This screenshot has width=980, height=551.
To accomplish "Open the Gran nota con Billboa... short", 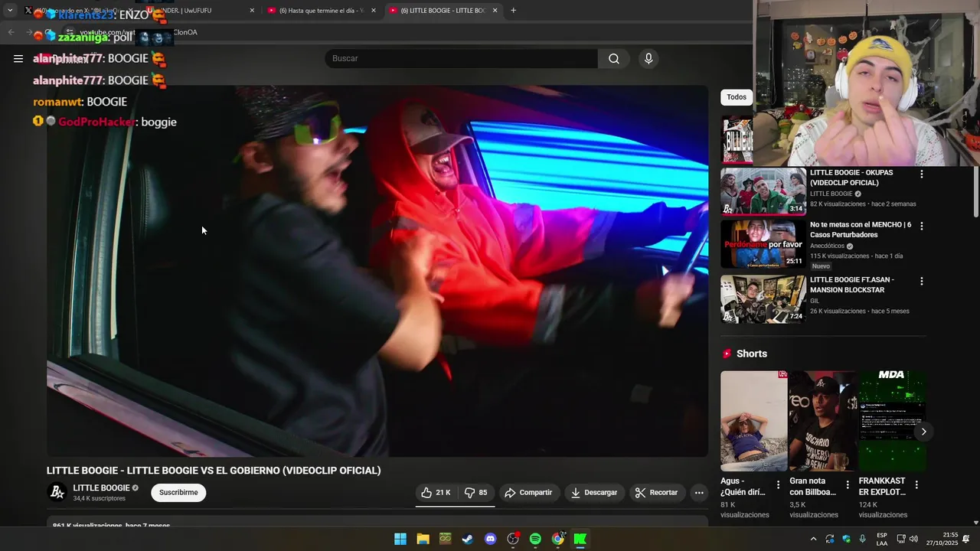I will (822, 421).
